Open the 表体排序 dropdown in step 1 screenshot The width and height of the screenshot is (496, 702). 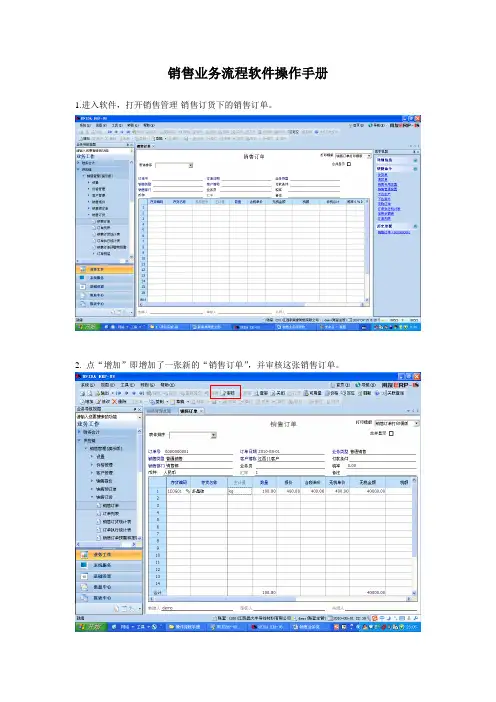[x=191, y=165]
